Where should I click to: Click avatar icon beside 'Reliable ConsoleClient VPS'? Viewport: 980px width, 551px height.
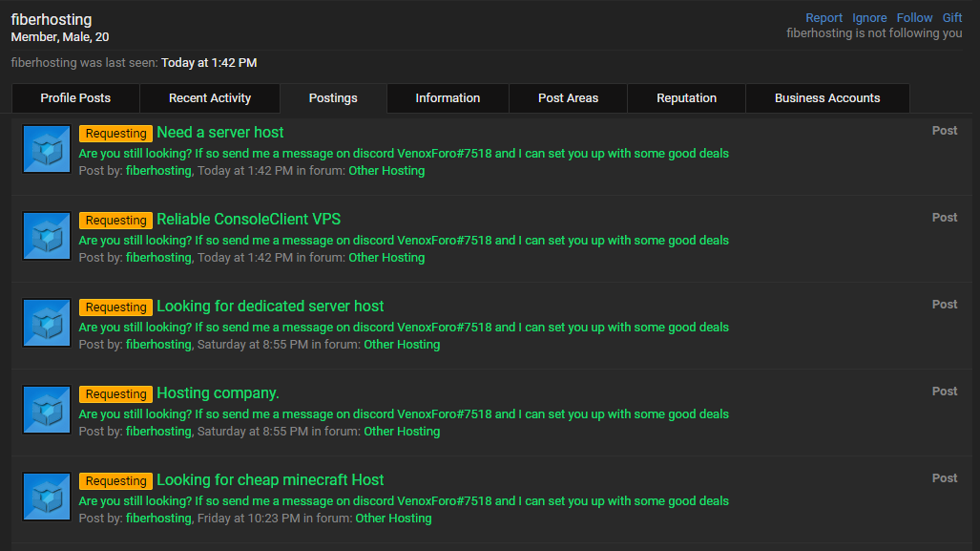[47, 236]
